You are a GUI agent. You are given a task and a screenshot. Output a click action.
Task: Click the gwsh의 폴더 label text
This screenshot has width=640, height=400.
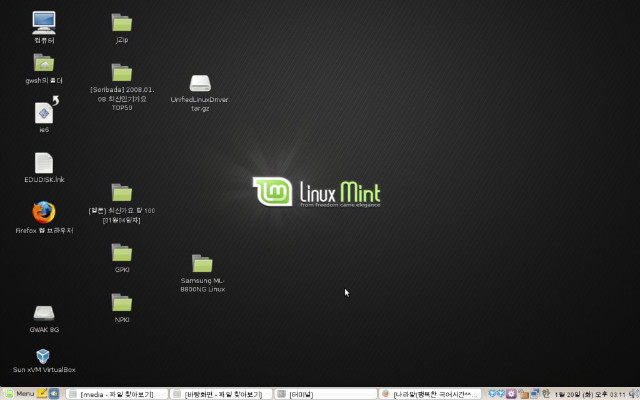pyautogui.click(x=44, y=81)
